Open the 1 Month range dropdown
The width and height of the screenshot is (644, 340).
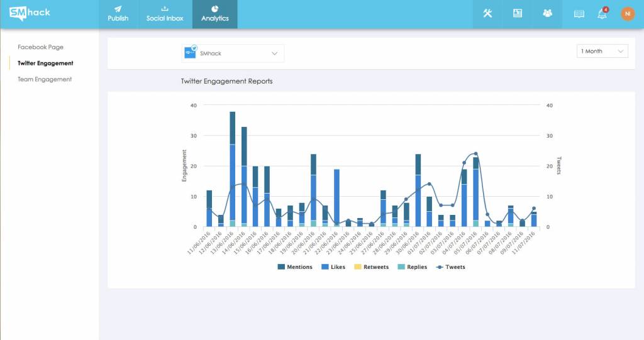tap(602, 51)
